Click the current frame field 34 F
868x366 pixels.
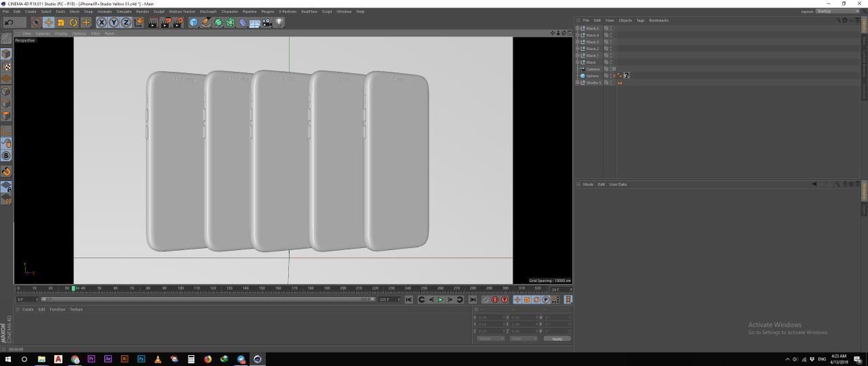[x=560, y=289]
